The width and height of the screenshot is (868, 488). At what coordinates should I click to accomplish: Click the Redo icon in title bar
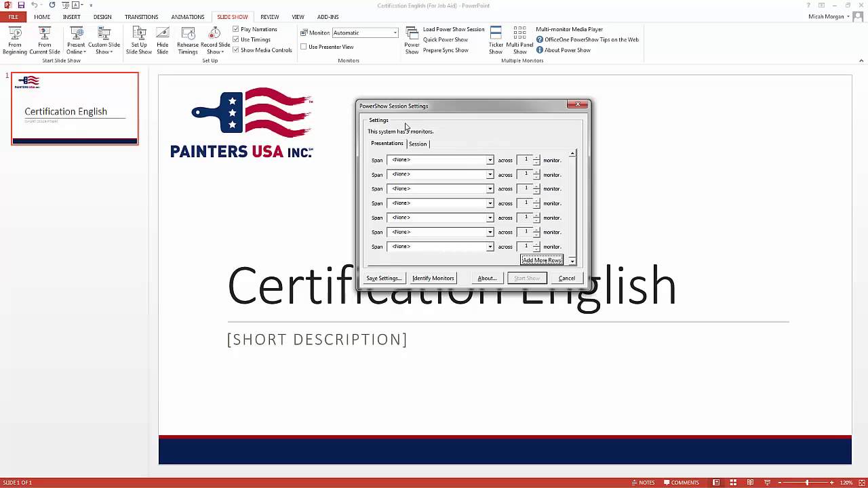click(52, 5)
